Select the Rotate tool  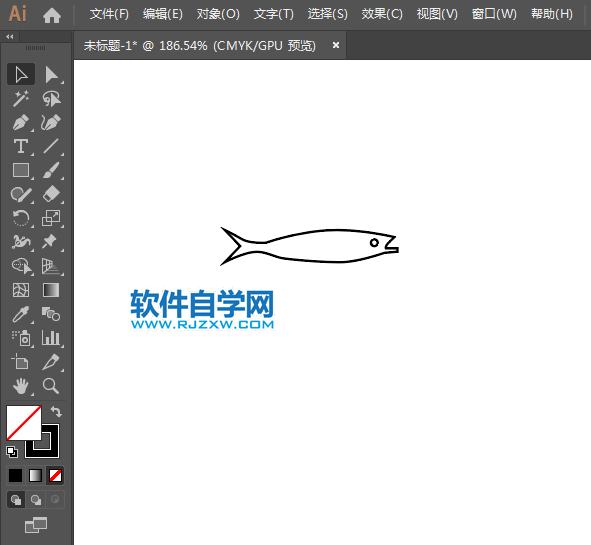(x=21, y=218)
